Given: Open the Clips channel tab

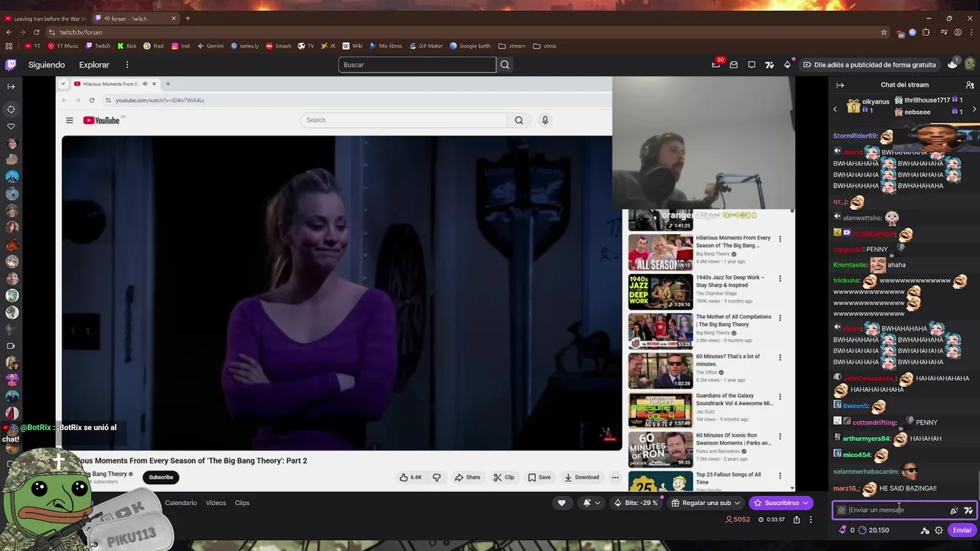Looking at the screenshot, I should (242, 503).
